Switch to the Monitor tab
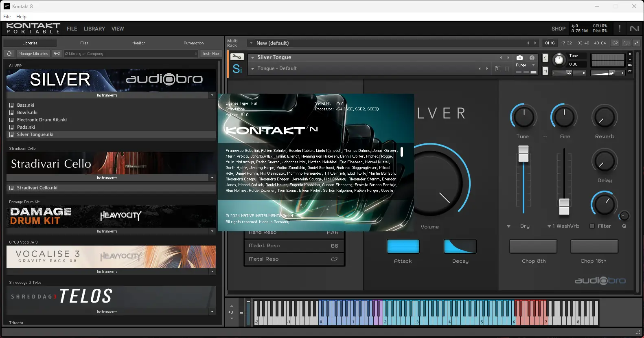The width and height of the screenshot is (644, 338). point(138,43)
